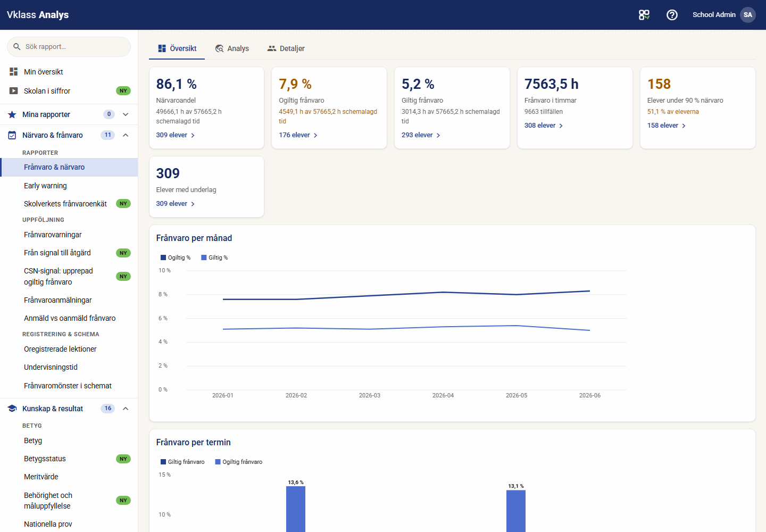Click the Skolan i siffror play icon
The image size is (766, 532).
tap(14, 91)
